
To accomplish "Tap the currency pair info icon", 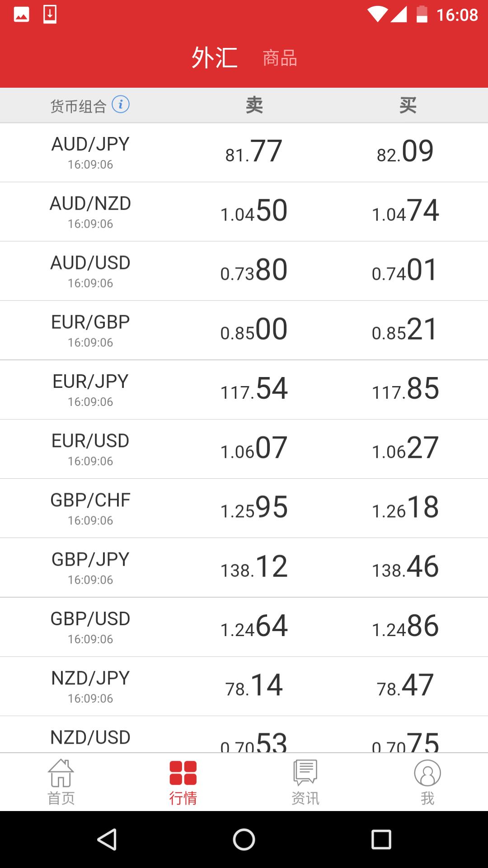I will pyautogui.click(x=121, y=104).
